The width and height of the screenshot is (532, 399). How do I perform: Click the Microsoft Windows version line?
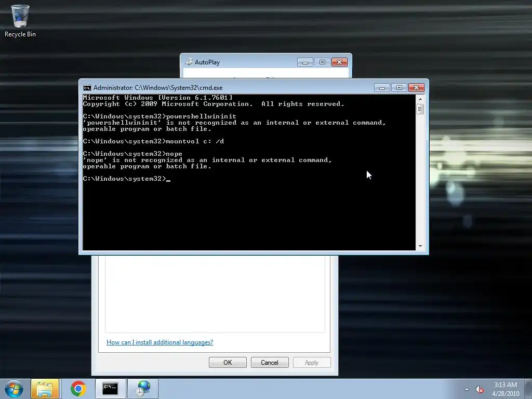coord(158,98)
